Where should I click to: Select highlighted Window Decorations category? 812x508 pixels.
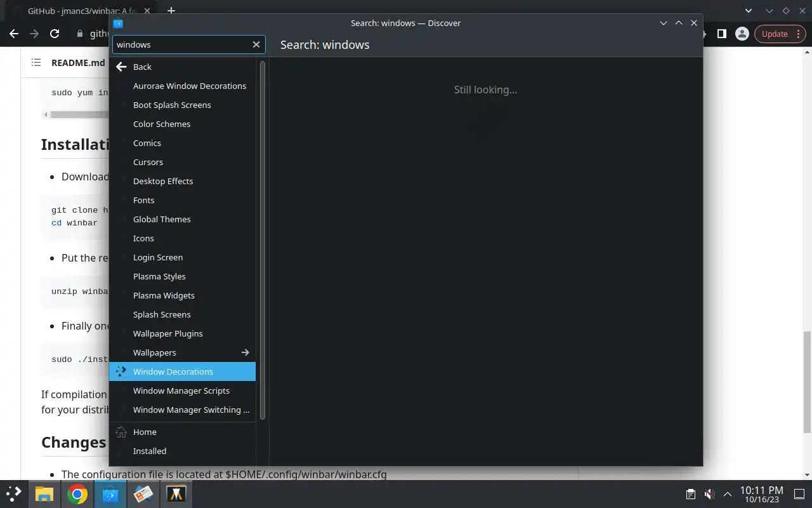point(182,371)
